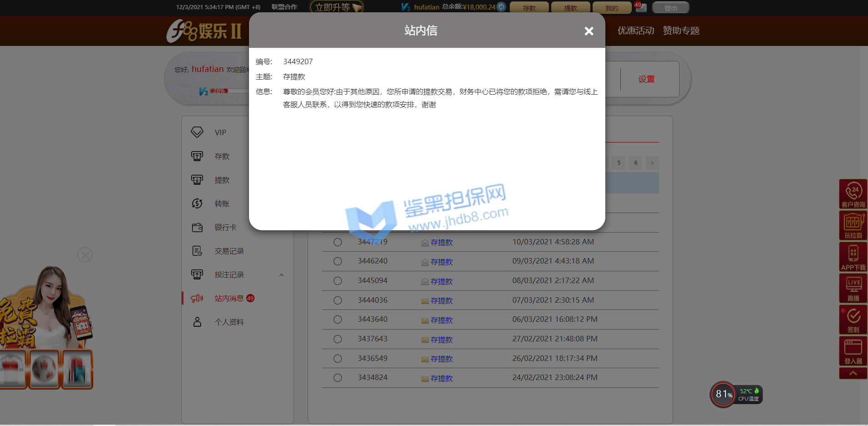Viewport: 868px width, 426px height.
Task: Close the site message dialog
Action: [x=589, y=31]
